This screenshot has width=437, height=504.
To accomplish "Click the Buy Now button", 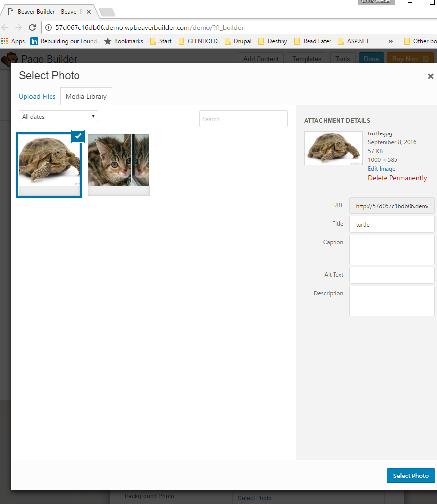I will 410,59.
